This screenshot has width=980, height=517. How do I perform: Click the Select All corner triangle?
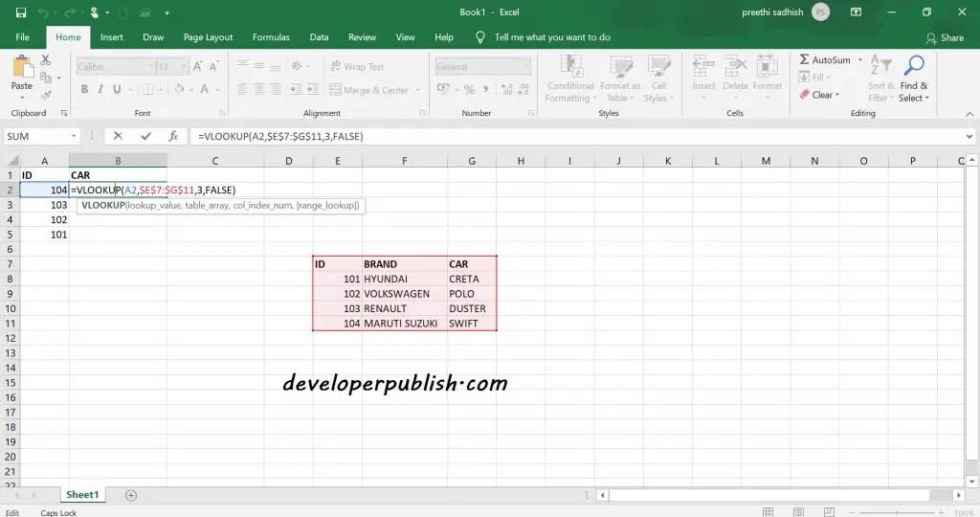(x=12, y=161)
